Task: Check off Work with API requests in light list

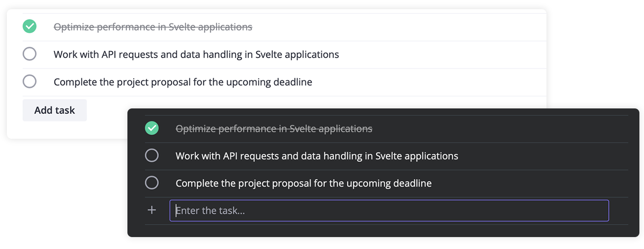Action: tap(29, 54)
